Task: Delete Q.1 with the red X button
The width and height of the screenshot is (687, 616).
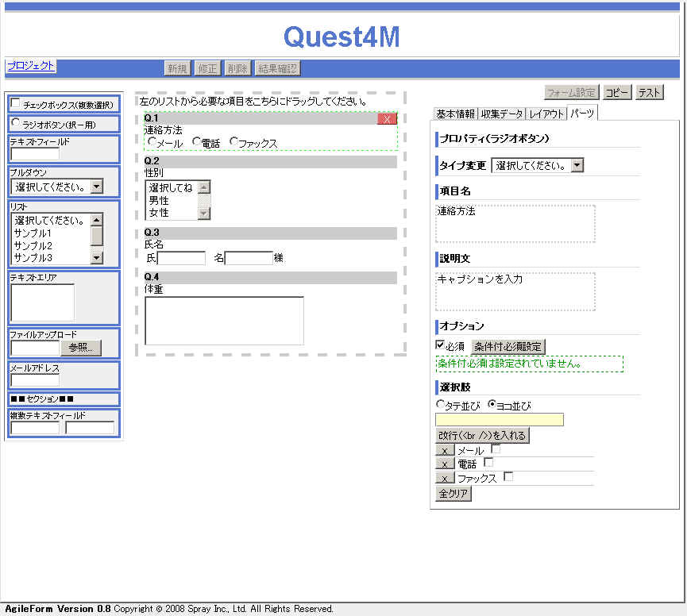Action: click(387, 118)
